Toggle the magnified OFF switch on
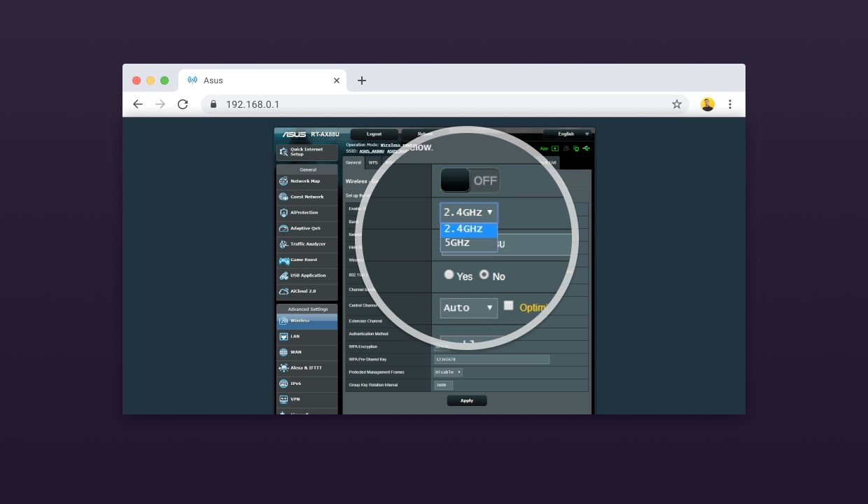Image resolution: width=868 pixels, height=504 pixels. (x=470, y=181)
